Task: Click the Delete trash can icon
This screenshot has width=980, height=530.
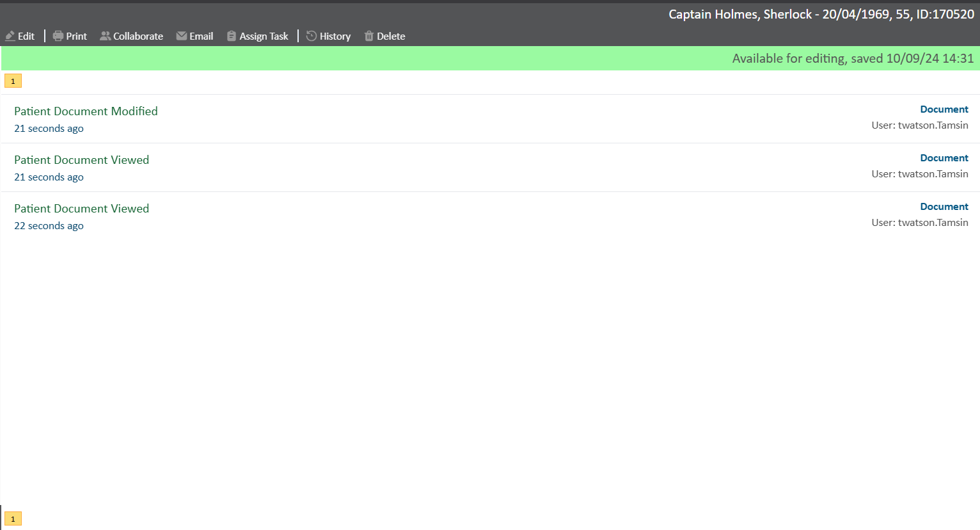Action: (369, 36)
